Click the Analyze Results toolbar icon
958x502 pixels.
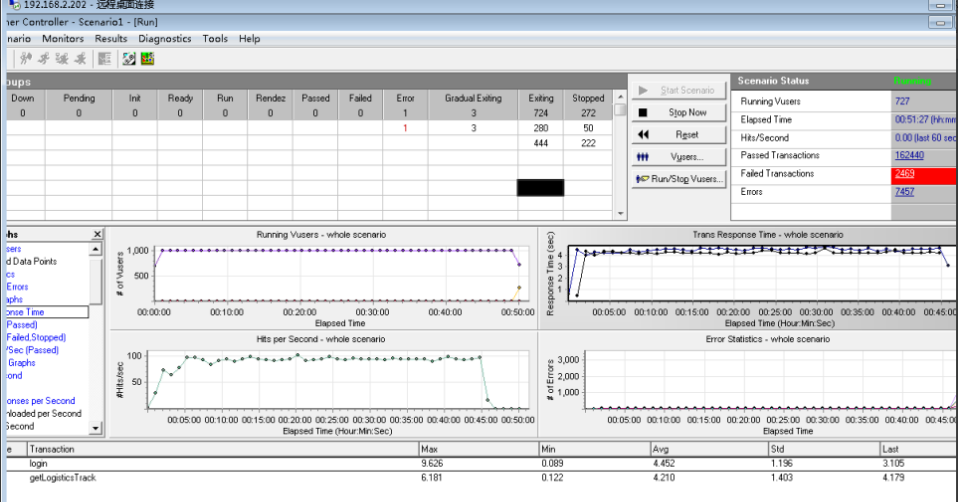[x=129, y=59]
